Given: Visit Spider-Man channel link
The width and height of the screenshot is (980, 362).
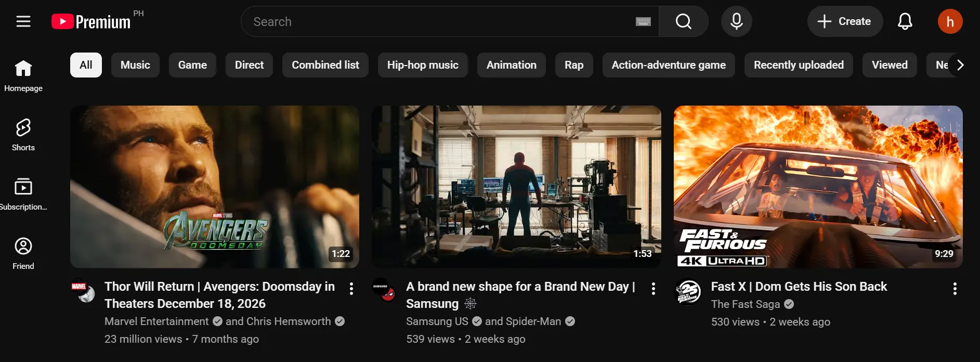Looking at the screenshot, I should (x=533, y=321).
